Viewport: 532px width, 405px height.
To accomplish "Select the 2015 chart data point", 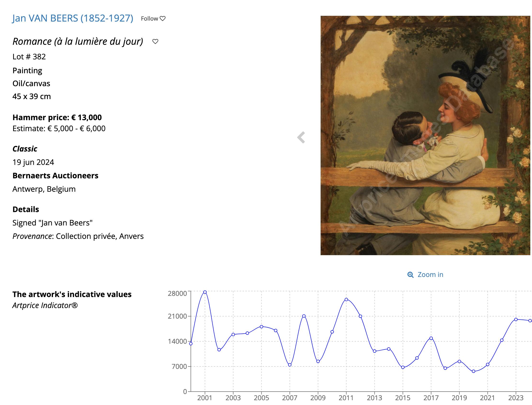I will tap(403, 367).
